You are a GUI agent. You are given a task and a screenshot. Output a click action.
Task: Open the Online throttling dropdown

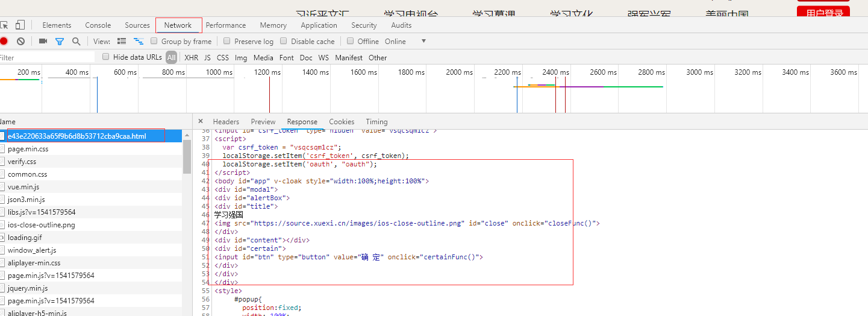coord(405,42)
